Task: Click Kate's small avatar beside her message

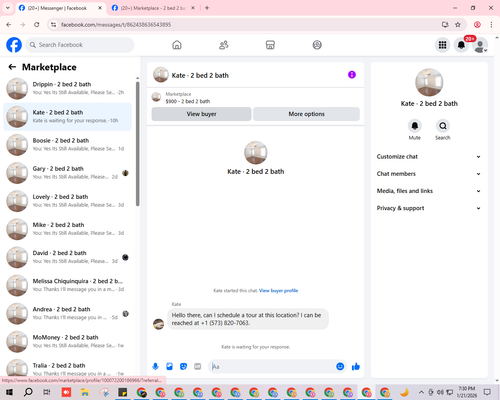Action: click(x=158, y=324)
